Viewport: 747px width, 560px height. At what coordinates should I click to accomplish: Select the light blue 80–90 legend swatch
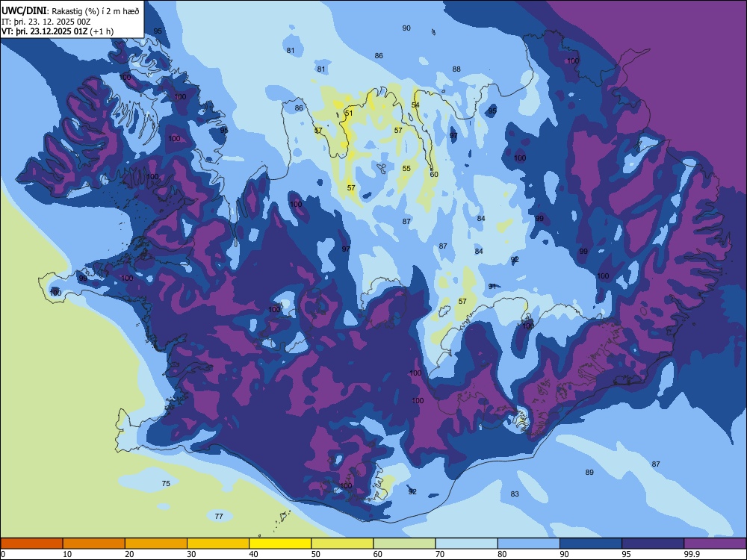[x=529, y=544]
